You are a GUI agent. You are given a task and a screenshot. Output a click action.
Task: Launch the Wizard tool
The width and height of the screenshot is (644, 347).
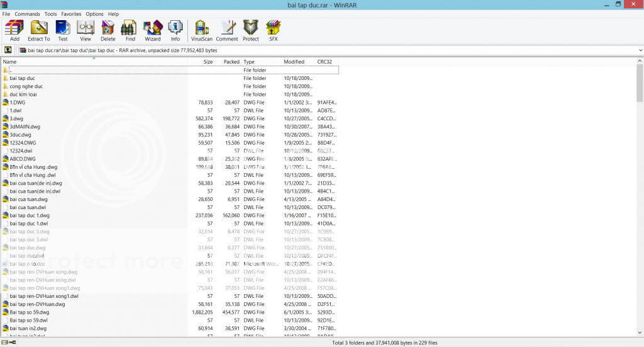point(153,30)
